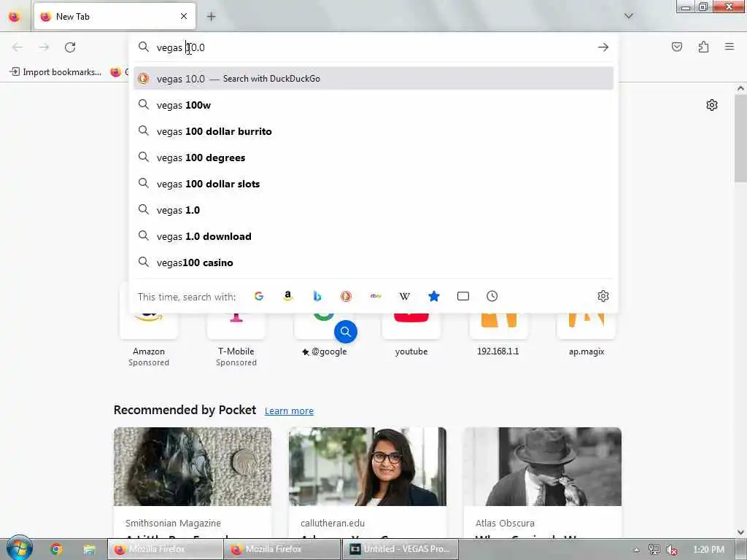This screenshot has width=747, height=560.
Task: Search this time with eBay
Action: (x=376, y=296)
